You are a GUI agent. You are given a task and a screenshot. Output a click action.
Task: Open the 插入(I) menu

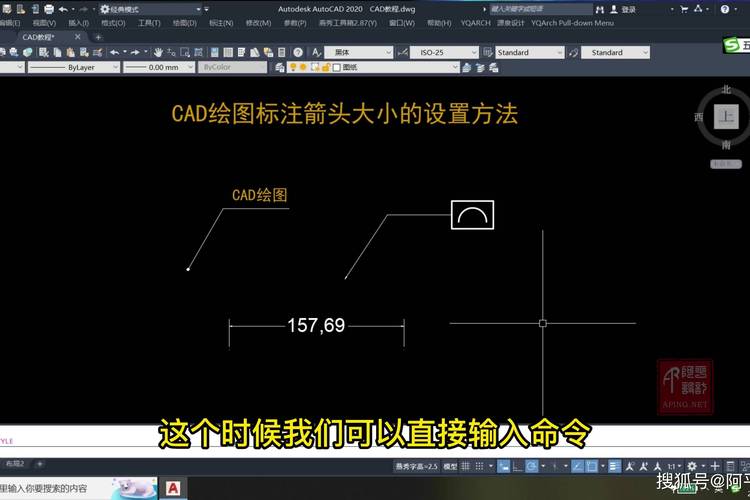click(x=78, y=23)
